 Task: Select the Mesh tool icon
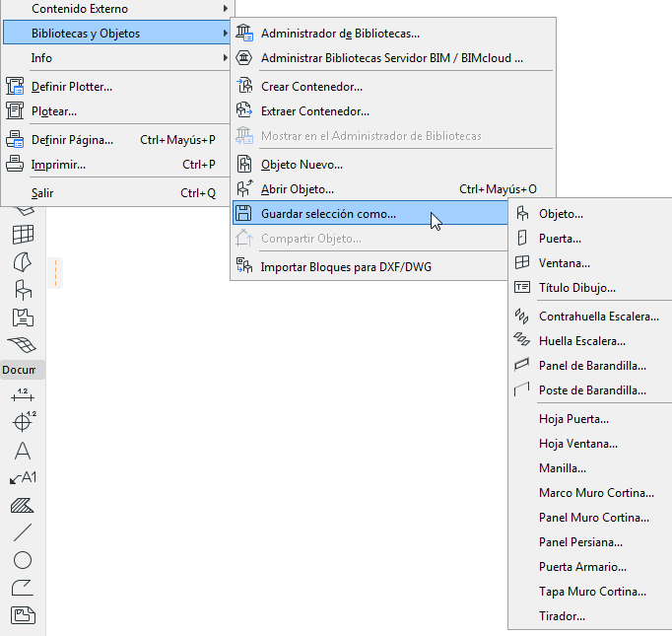22,345
